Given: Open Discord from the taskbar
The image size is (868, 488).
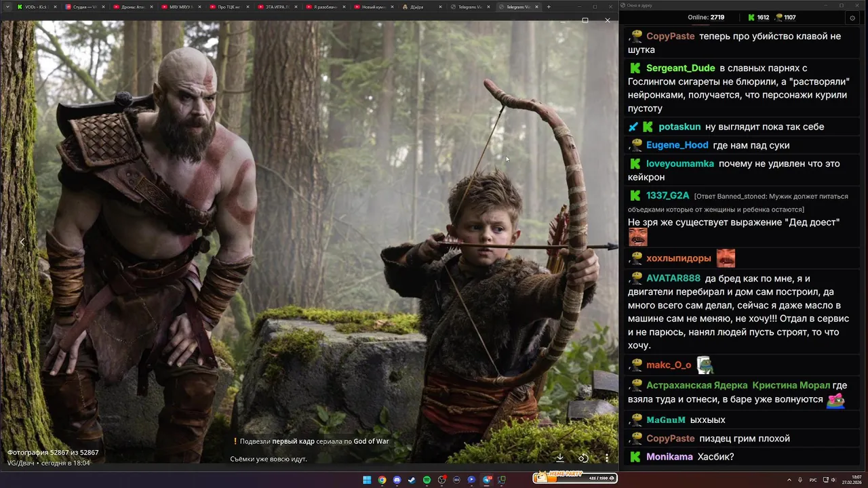Looking at the screenshot, I should [x=397, y=480].
